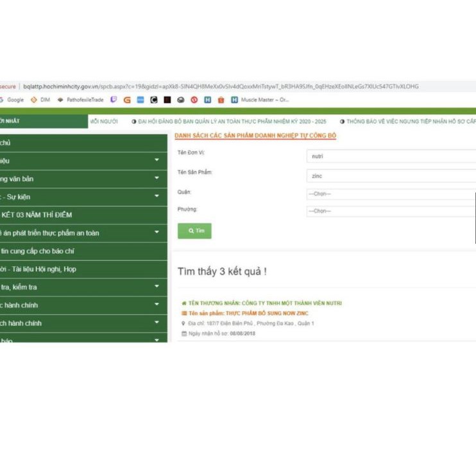Open the Quận dropdown
The width and height of the screenshot is (476, 476).
[x=391, y=194]
